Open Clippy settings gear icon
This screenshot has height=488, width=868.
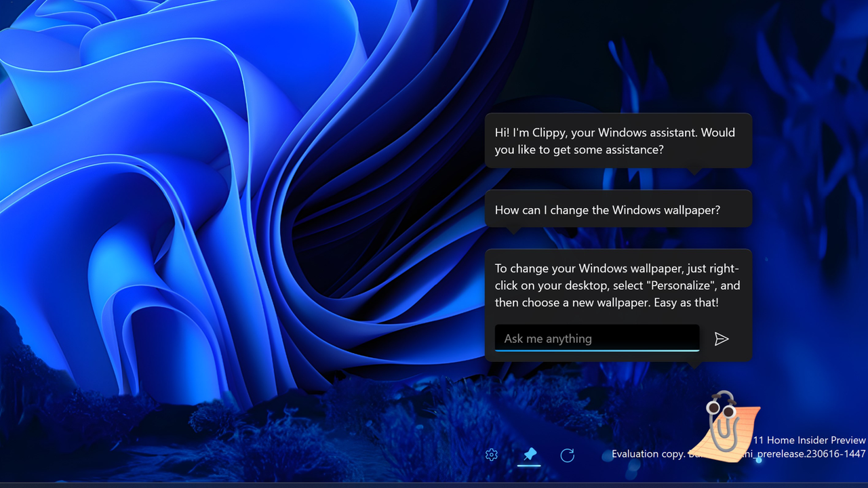click(492, 455)
